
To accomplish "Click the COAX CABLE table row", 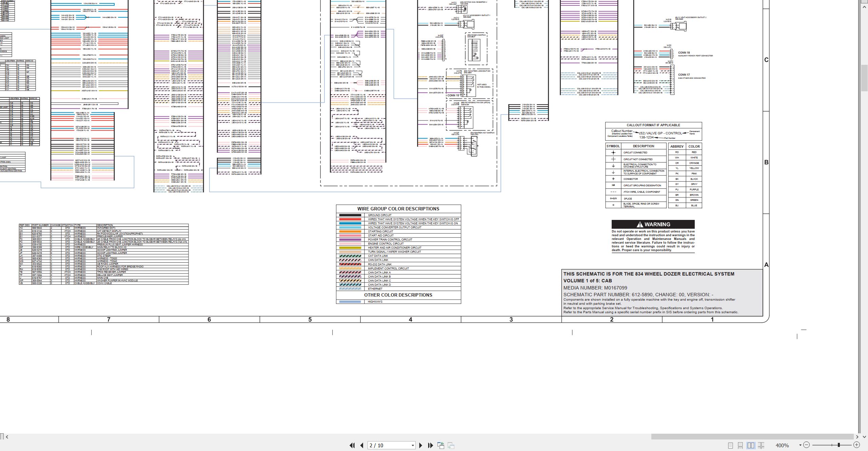I will 104,283.
